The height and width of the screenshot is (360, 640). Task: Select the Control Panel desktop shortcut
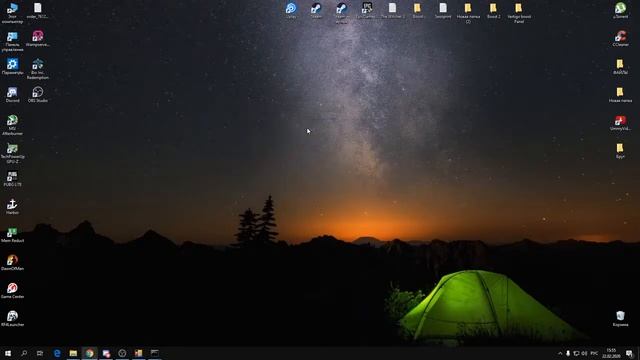pyautogui.click(x=12, y=41)
